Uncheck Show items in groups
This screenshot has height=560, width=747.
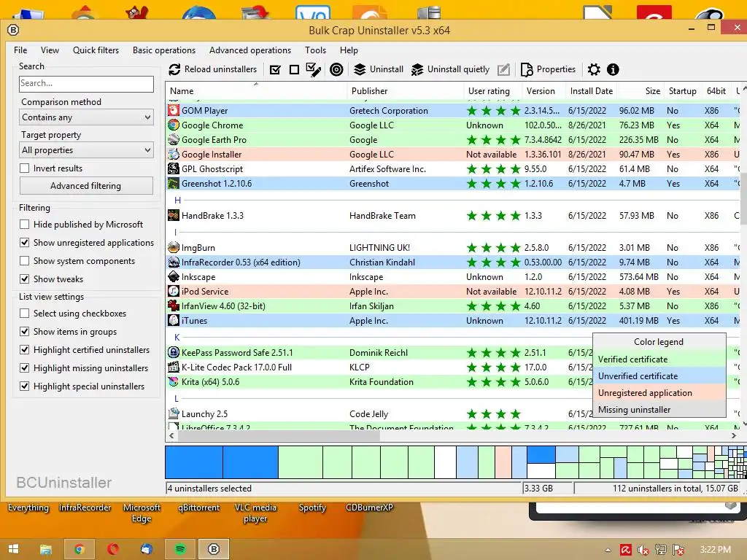(24, 332)
